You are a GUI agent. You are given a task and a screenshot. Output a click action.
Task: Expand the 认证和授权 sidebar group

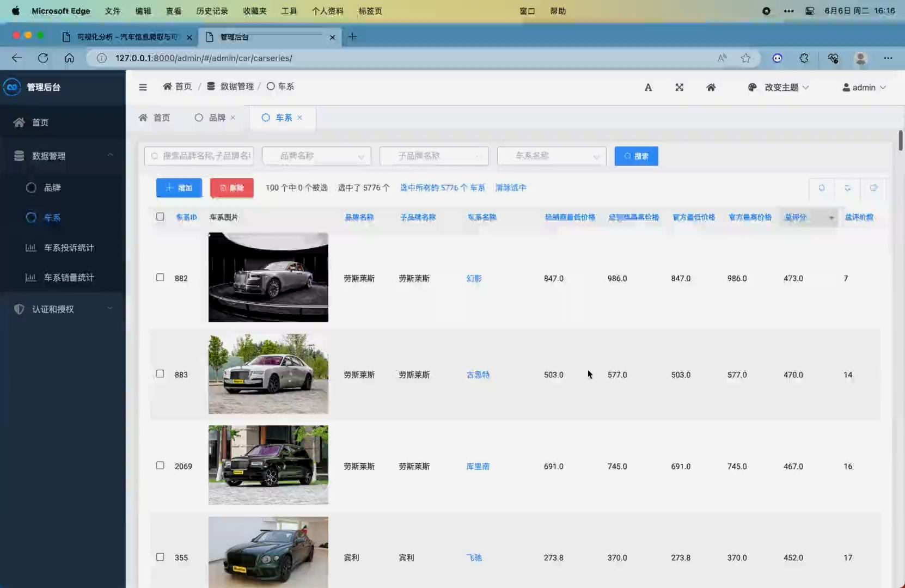[x=63, y=309]
